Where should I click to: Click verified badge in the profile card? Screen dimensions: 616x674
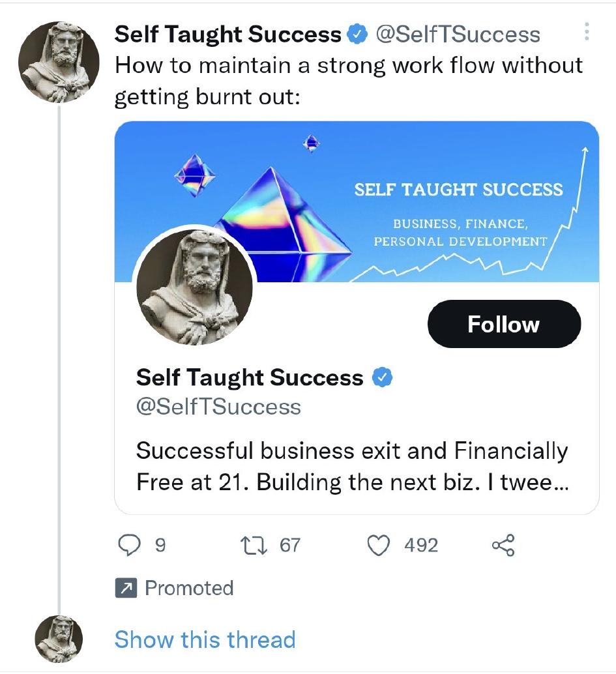(381, 377)
